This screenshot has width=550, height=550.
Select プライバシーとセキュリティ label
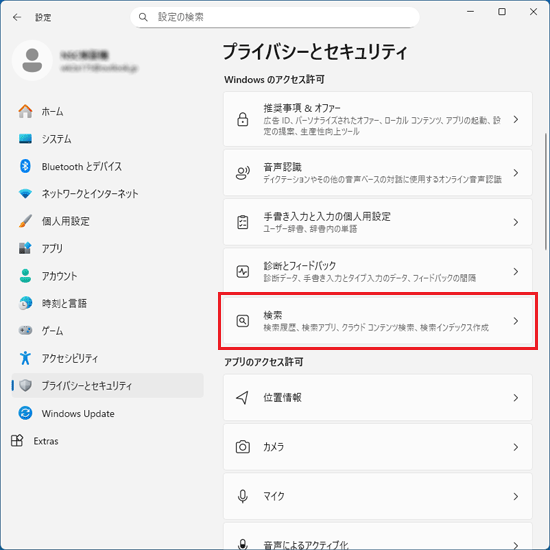(x=87, y=385)
